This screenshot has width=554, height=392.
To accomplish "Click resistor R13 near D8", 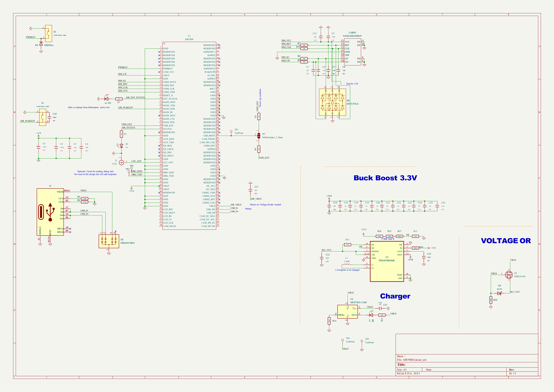I will (x=382, y=315).
